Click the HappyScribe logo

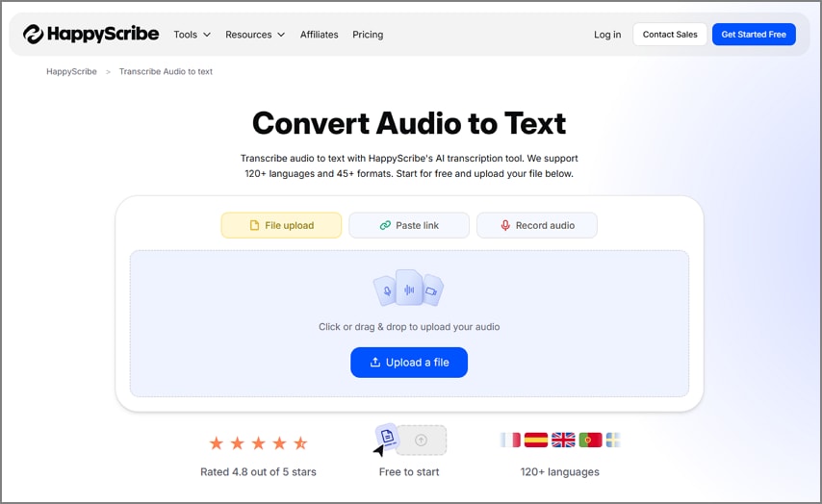(90, 34)
